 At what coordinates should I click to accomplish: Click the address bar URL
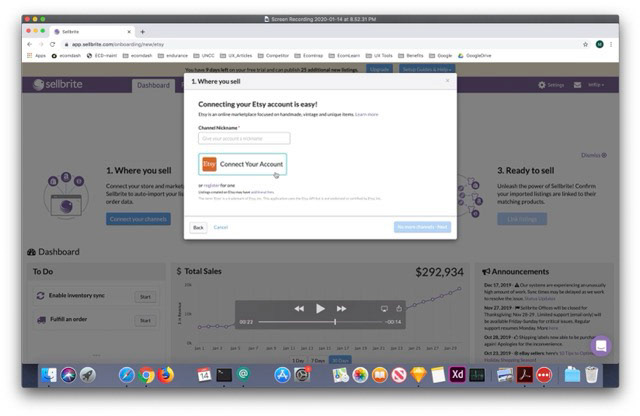(x=118, y=44)
